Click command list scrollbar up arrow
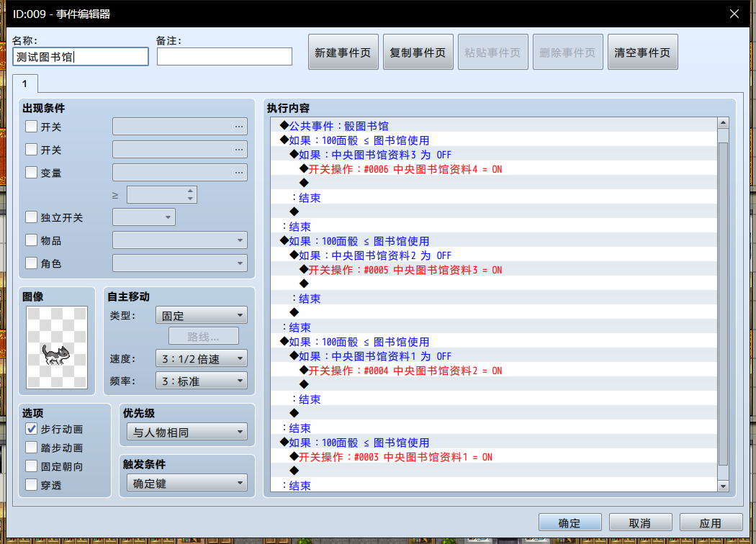Screen dimensions: 756x544 723,123
